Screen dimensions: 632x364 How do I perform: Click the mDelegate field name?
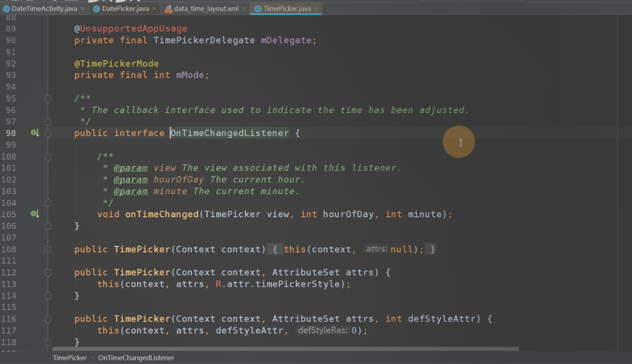point(286,40)
